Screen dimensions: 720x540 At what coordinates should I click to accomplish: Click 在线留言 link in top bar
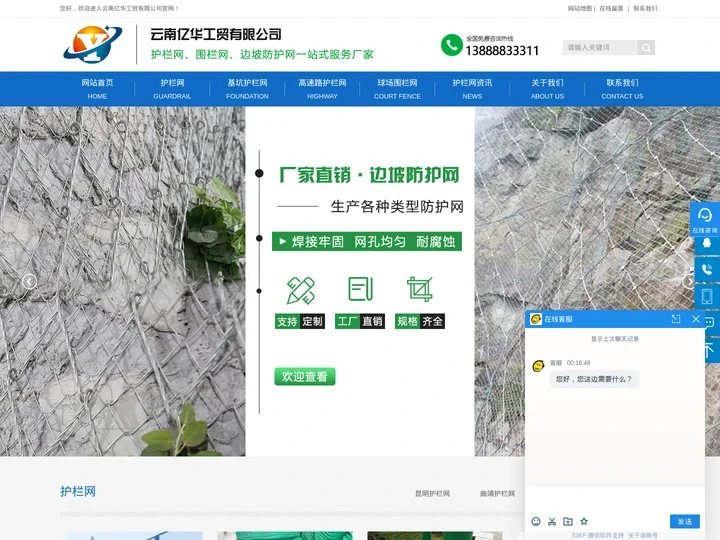(x=611, y=8)
